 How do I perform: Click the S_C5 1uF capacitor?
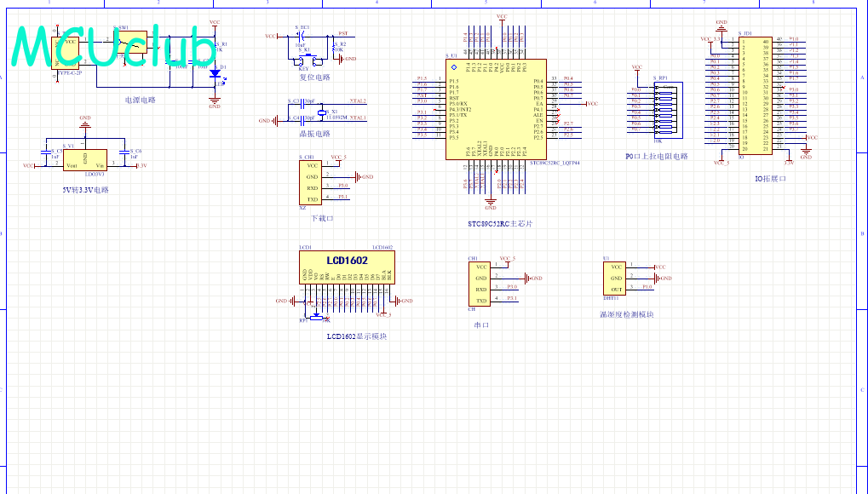(x=45, y=152)
